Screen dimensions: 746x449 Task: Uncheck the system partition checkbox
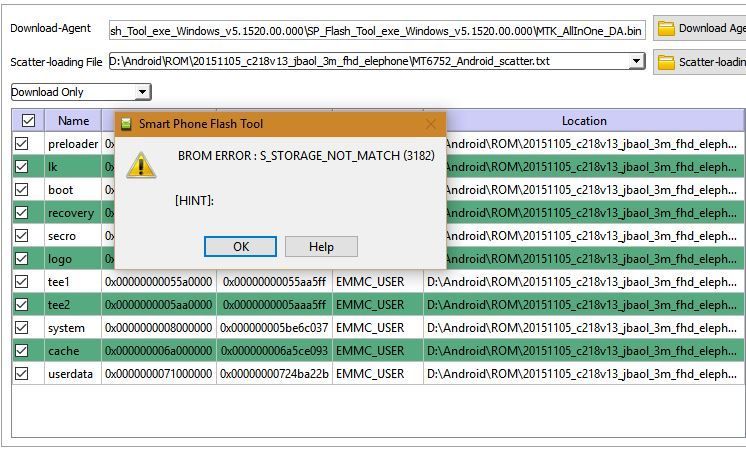[21, 327]
